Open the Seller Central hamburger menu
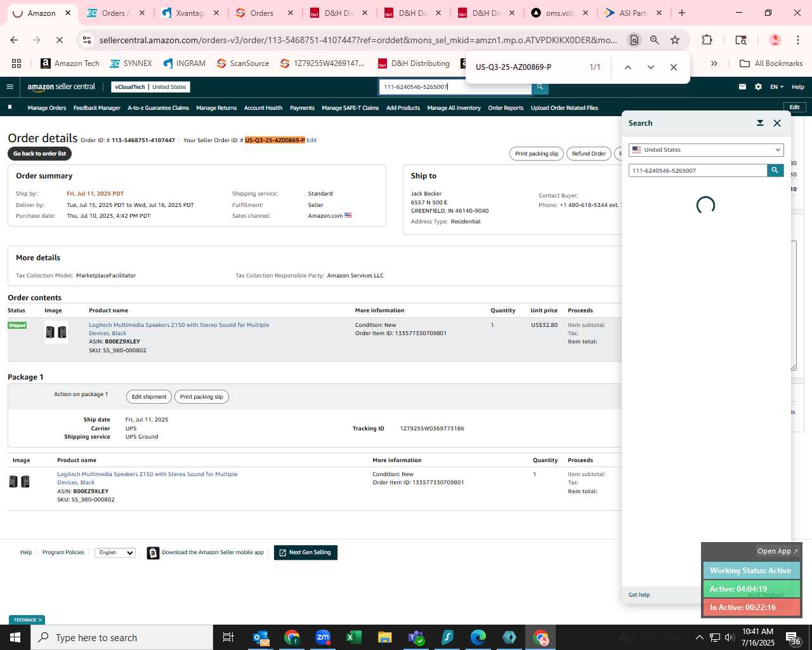 [10, 87]
